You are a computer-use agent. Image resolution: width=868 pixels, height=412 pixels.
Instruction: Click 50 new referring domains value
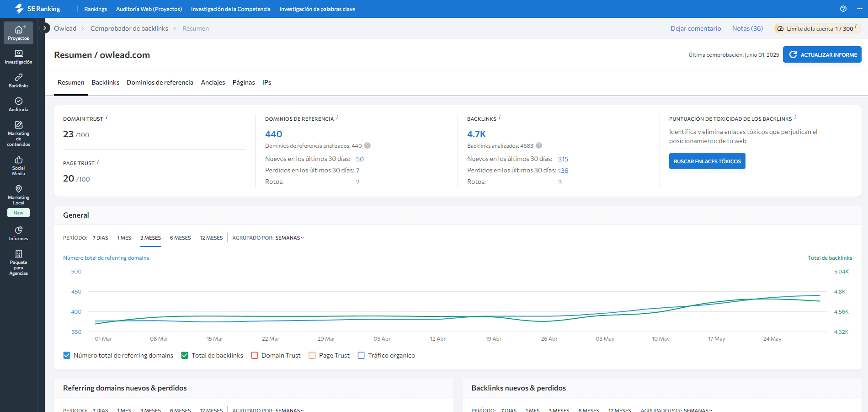[x=360, y=159]
